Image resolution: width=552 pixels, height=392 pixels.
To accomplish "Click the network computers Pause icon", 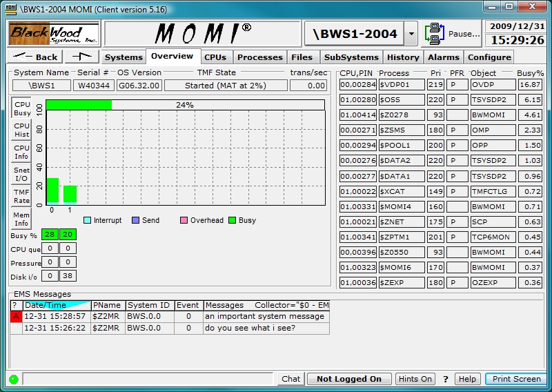I will pyautogui.click(x=434, y=33).
